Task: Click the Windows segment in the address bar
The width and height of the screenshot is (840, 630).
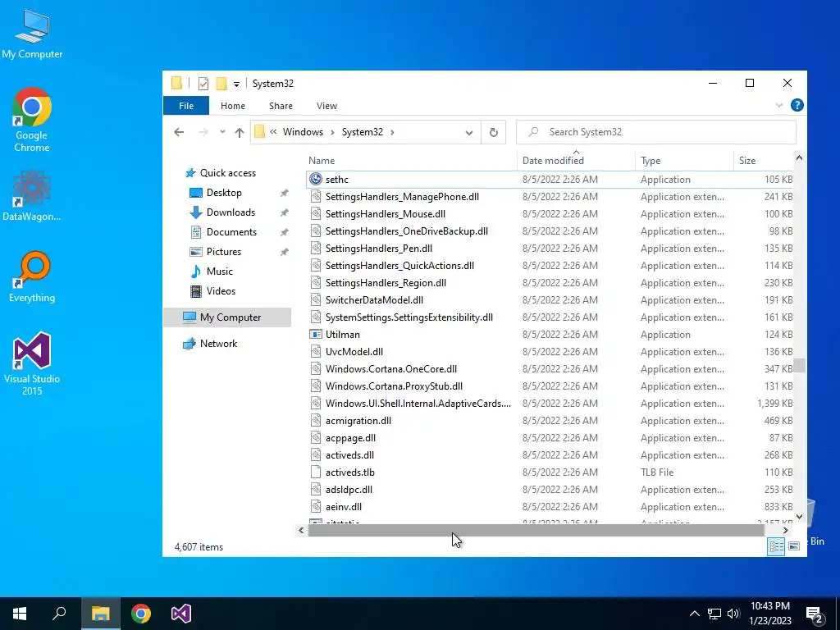Action: click(x=303, y=132)
